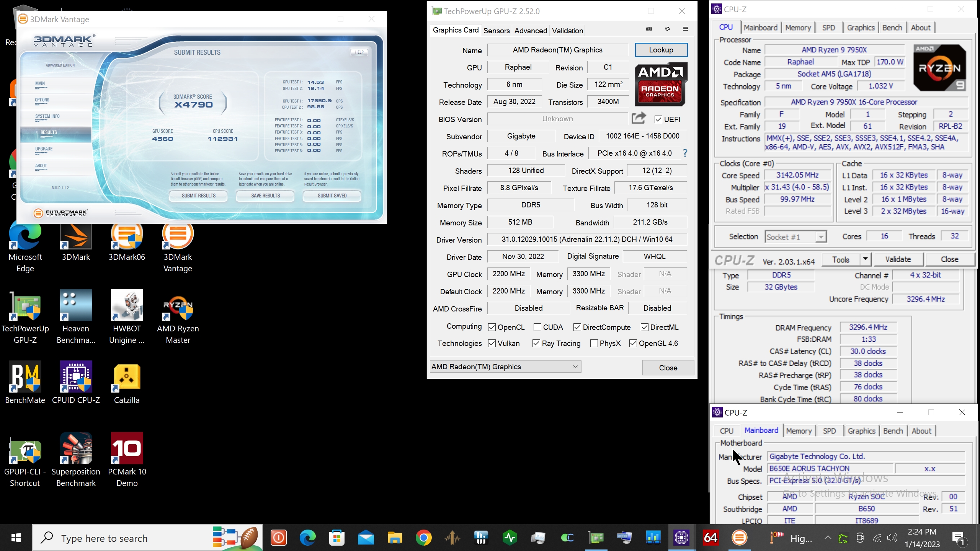Click the GPU-Z refresh icon
Viewport: 980px width, 551px height.
[667, 29]
